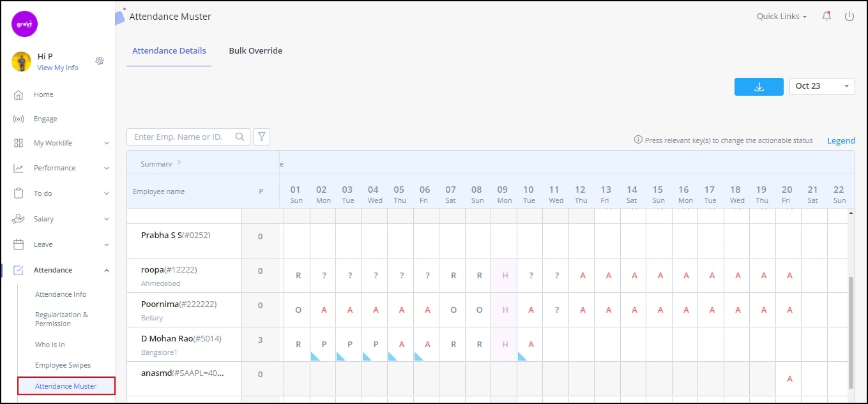
Task: Click the Leave calendar icon
Action: point(19,244)
